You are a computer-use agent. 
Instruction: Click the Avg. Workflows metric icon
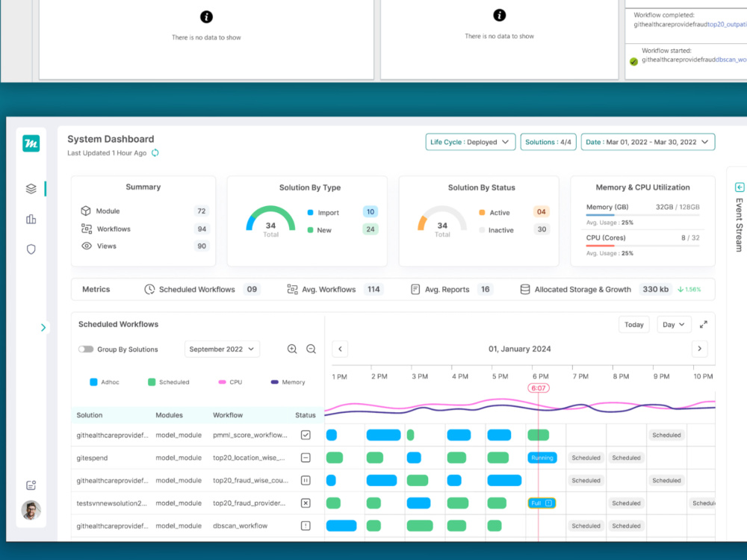click(x=292, y=290)
